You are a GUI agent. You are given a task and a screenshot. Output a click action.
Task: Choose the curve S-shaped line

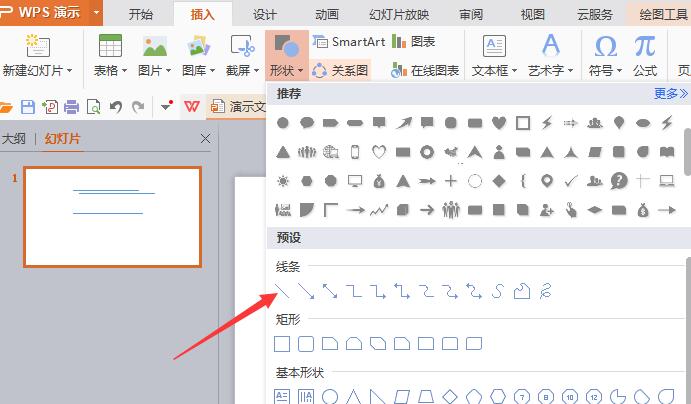[x=498, y=291]
